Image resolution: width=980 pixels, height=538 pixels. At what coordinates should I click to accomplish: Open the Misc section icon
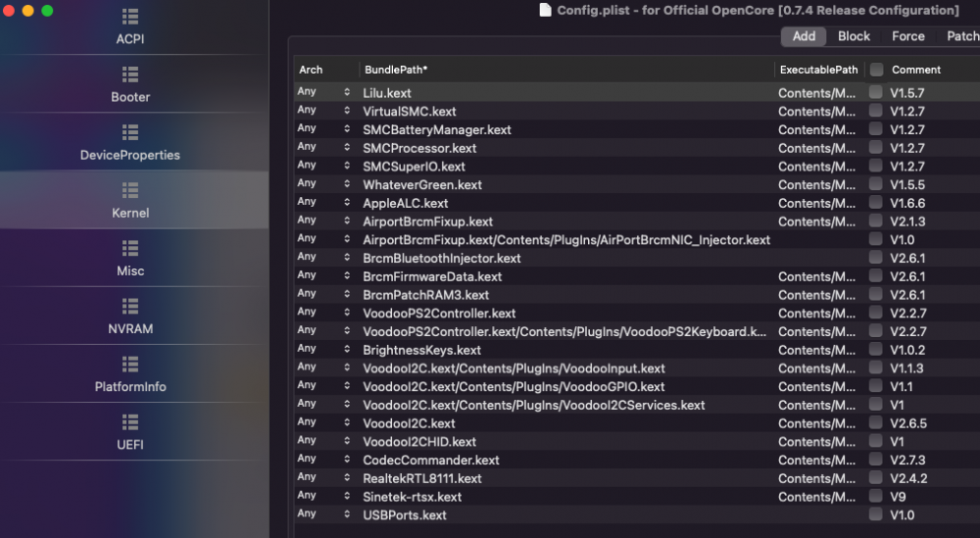[130, 249]
